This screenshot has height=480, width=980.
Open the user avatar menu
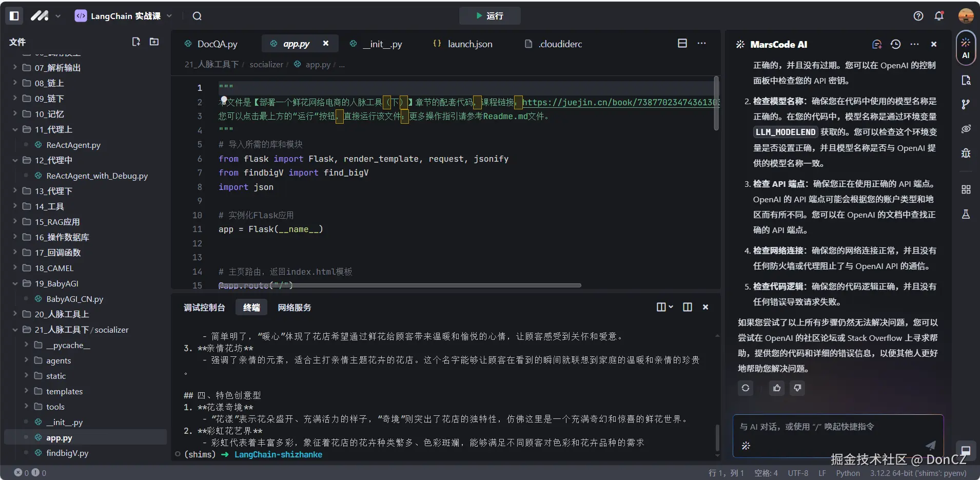click(966, 16)
